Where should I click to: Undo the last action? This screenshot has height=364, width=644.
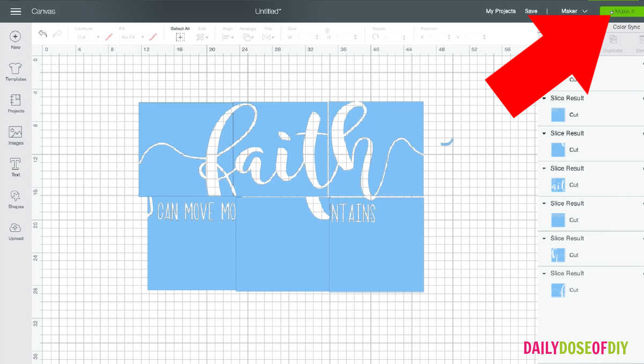(43, 34)
